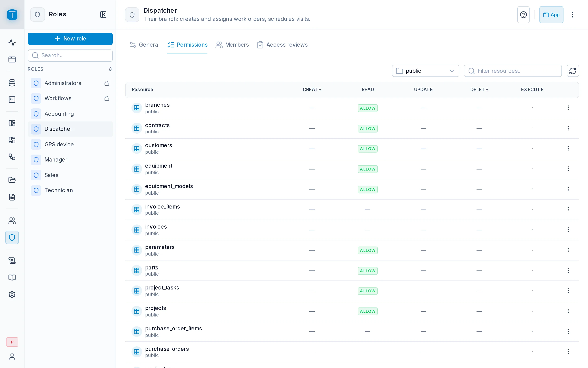Click the T app logo

[12, 15]
